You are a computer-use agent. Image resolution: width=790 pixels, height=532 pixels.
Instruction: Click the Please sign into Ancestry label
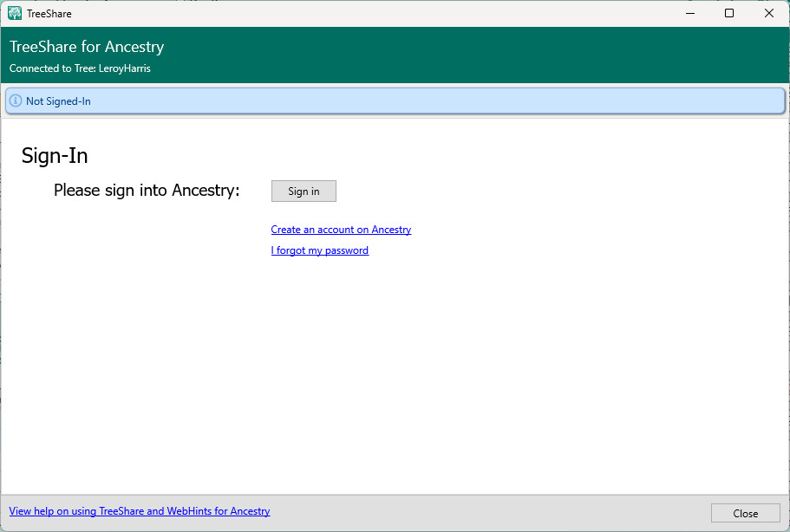pos(147,191)
